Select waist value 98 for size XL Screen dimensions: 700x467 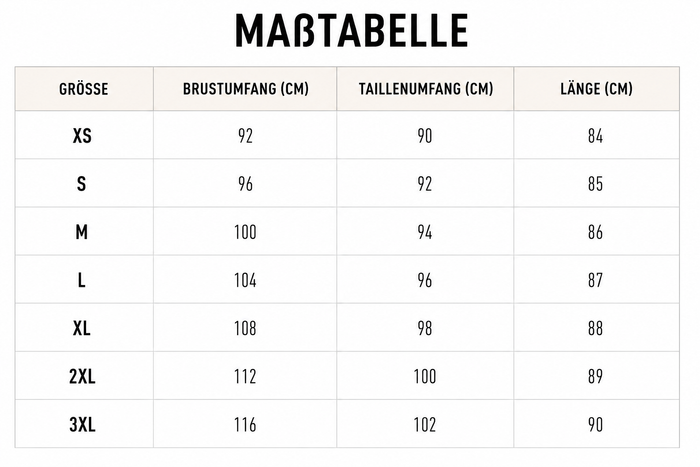425,329
